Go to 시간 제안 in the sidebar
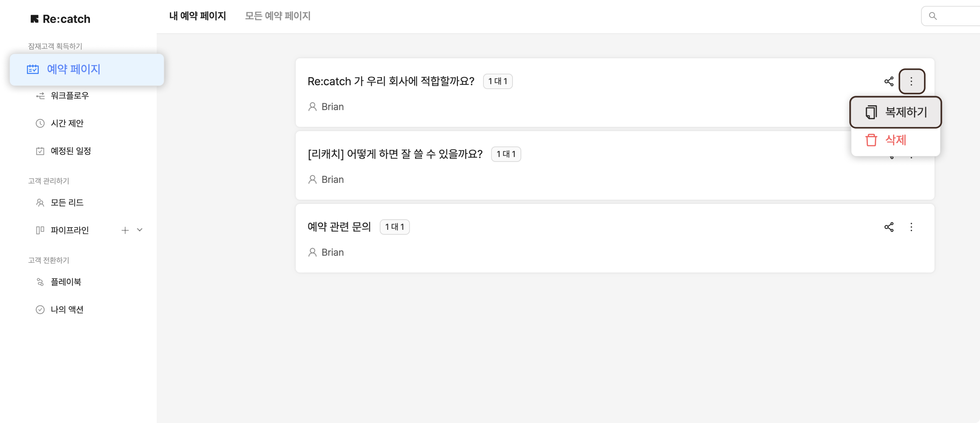Screen dimensions: 980x423 (67, 123)
